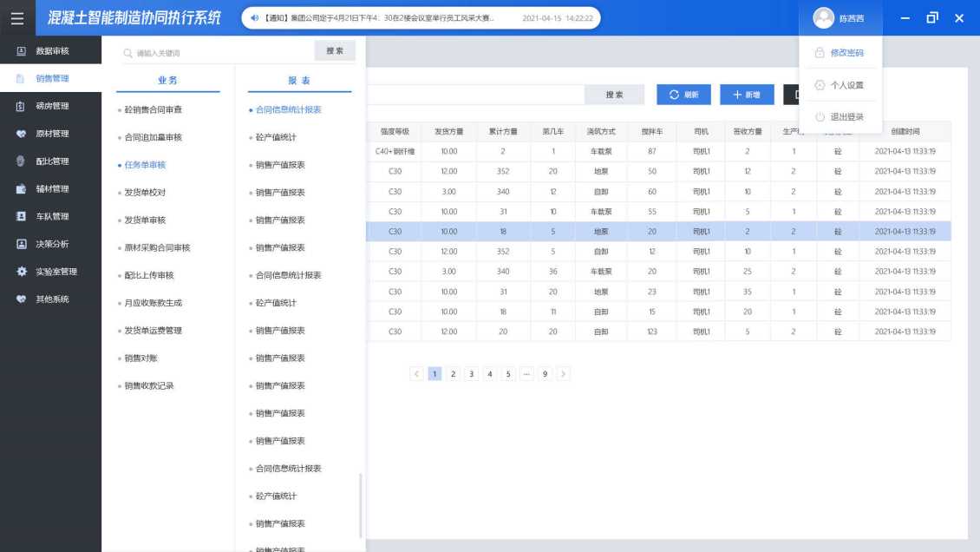Go to page 3 in pagination
This screenshot has height=552, width=980.
coord(471,374)
